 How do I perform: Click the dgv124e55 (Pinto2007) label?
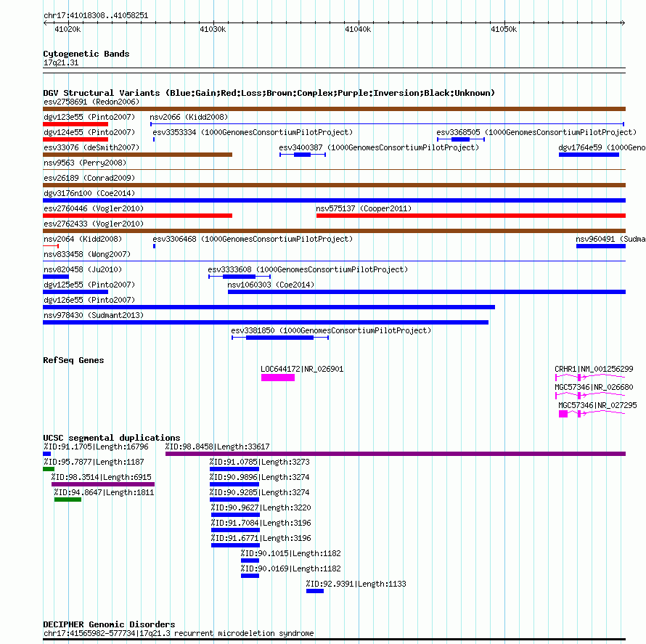(x=89, y=132)
